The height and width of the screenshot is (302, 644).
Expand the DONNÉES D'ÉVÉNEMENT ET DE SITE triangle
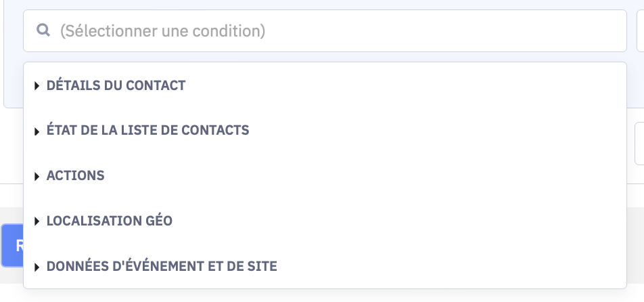(x=37, y=267)
